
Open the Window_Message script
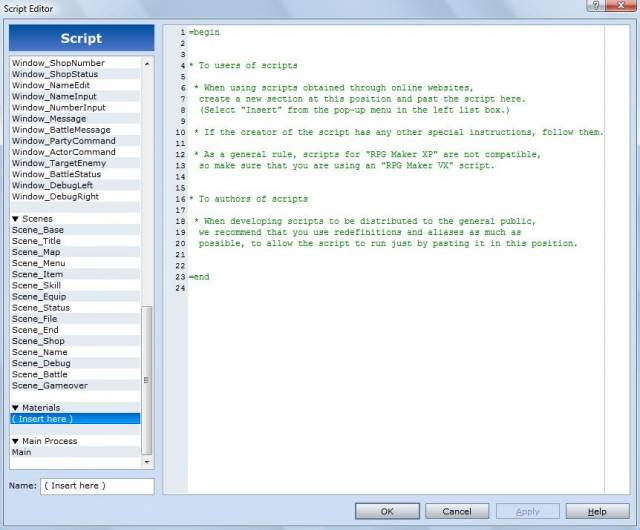(x=76, y=118)
